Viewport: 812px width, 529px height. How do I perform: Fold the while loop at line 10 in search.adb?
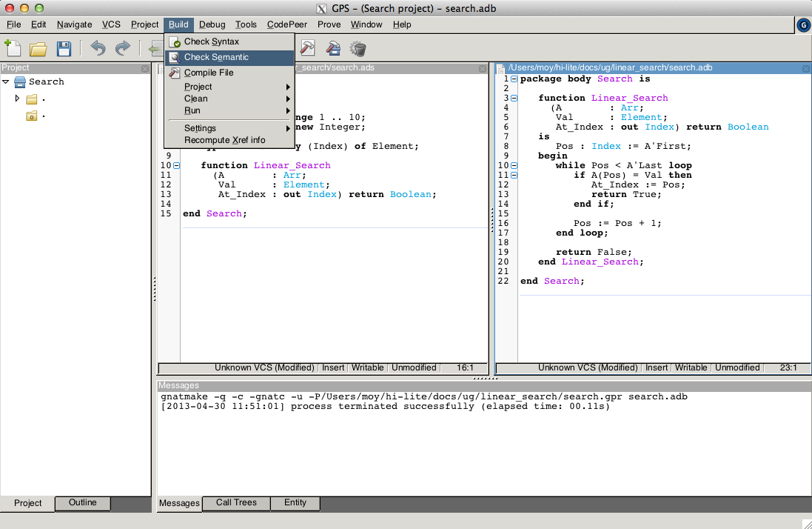514,165
